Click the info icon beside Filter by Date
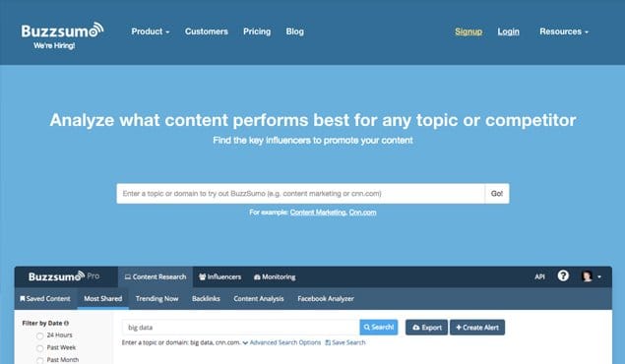Viewport: 625px width, 364px height. tap(66, 324)
